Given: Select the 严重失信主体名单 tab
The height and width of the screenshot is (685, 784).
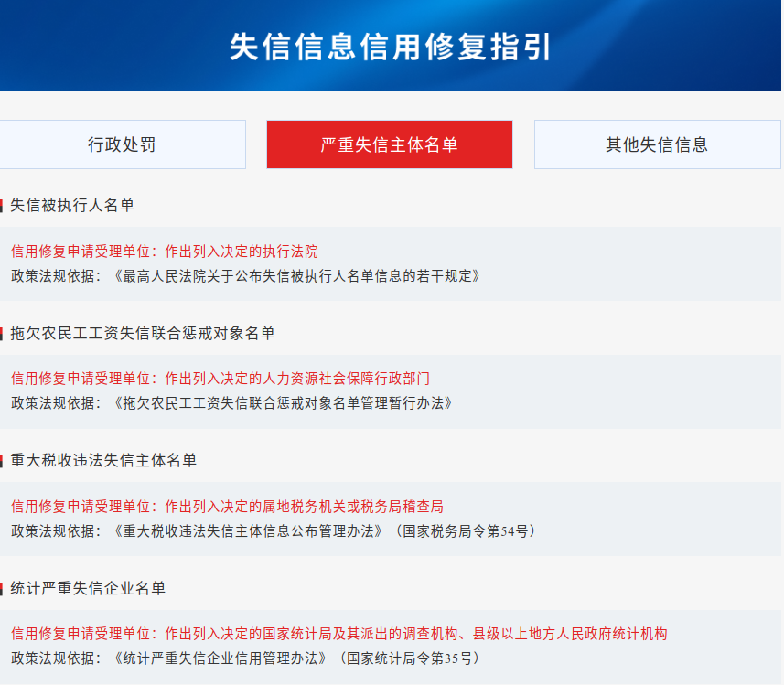Looking at the screenshot, I should [390, 144].
